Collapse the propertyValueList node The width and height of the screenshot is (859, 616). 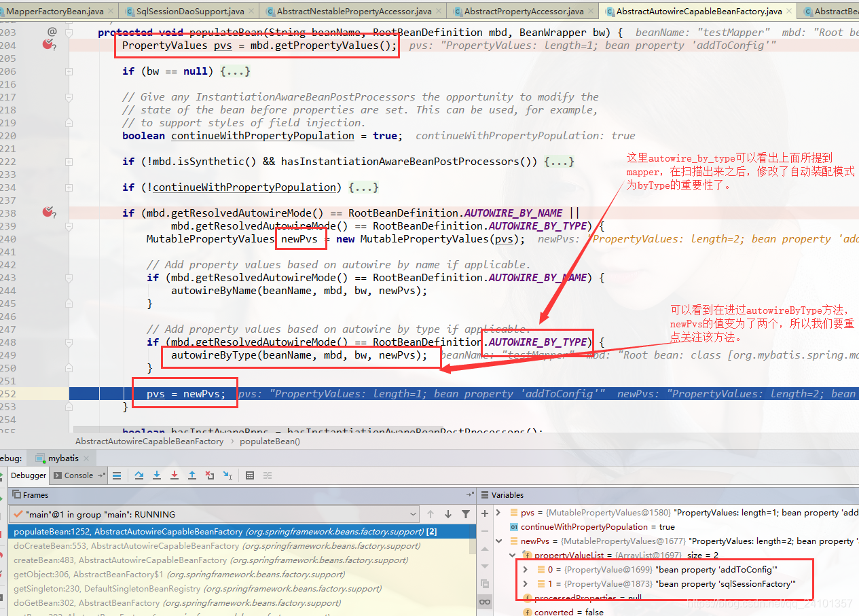(513, 556)
